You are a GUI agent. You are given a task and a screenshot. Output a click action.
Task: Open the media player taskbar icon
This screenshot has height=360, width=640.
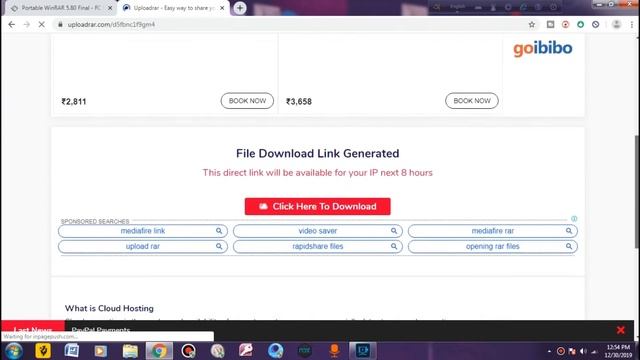click(x=101, y=351)
